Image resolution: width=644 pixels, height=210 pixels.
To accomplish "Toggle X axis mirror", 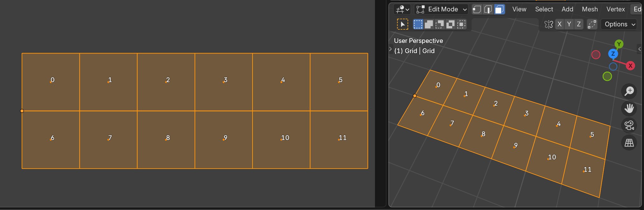I will coord(560,24).
